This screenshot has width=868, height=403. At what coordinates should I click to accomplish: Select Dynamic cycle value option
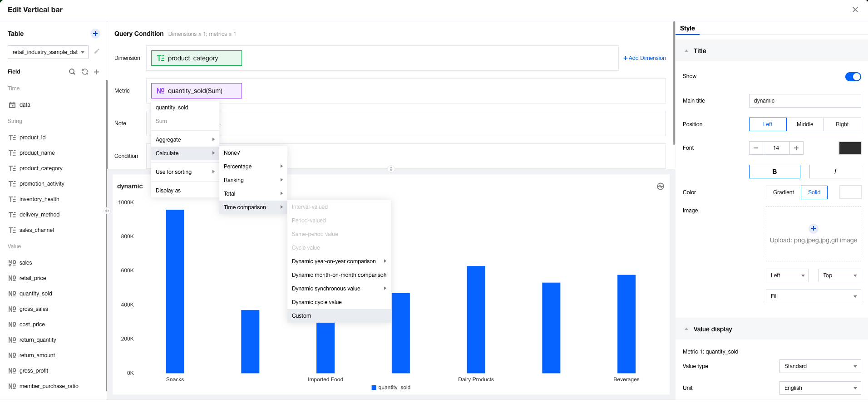coord(339,302)
